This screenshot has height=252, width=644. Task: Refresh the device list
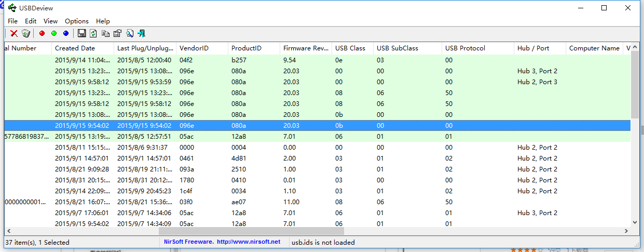click(x=93, y=34)
